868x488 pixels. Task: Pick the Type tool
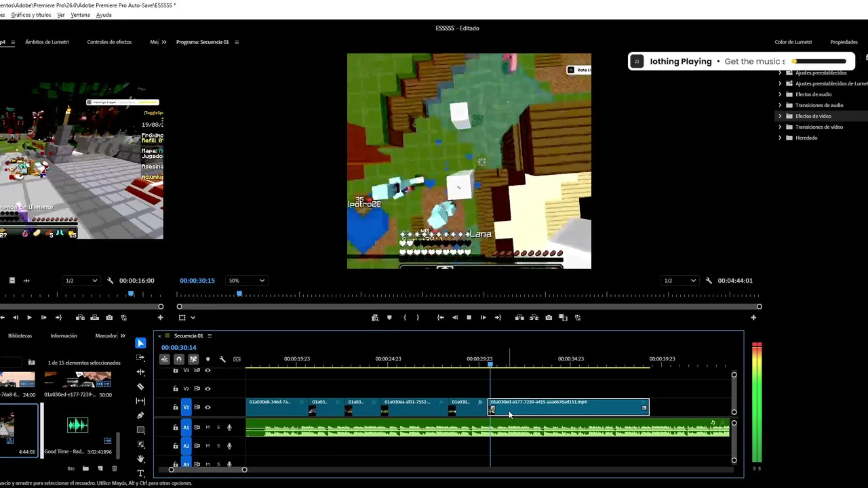(x=140, y=472)
